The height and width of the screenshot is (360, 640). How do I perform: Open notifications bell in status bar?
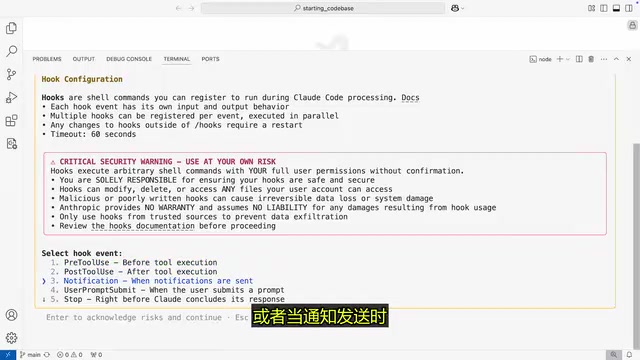(x=629, y=355)
